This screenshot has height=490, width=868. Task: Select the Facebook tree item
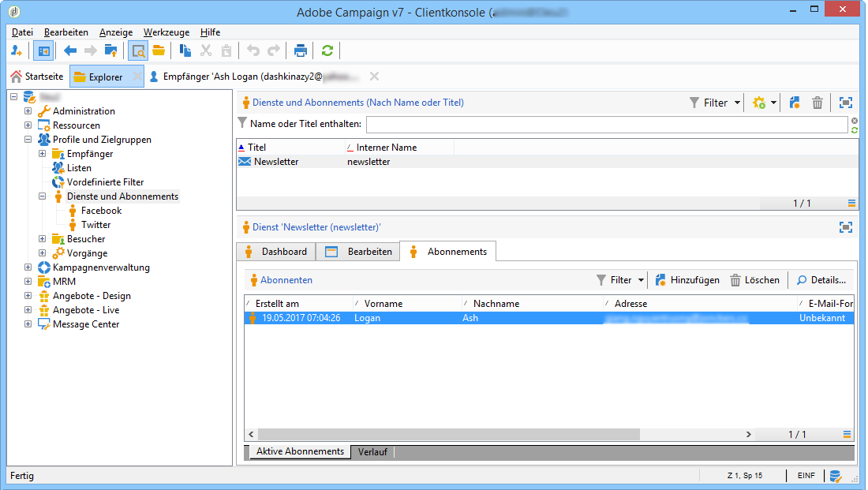tap(101, 211)
